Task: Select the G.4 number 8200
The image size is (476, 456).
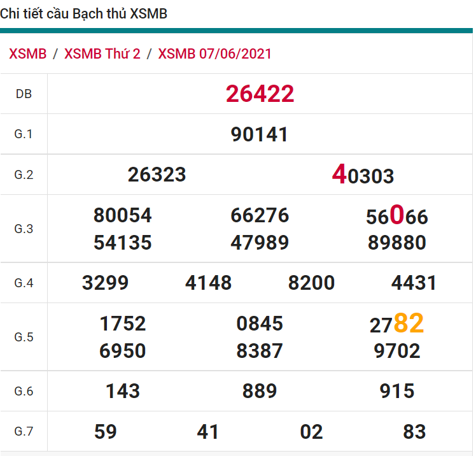Action: click(311, 283)
